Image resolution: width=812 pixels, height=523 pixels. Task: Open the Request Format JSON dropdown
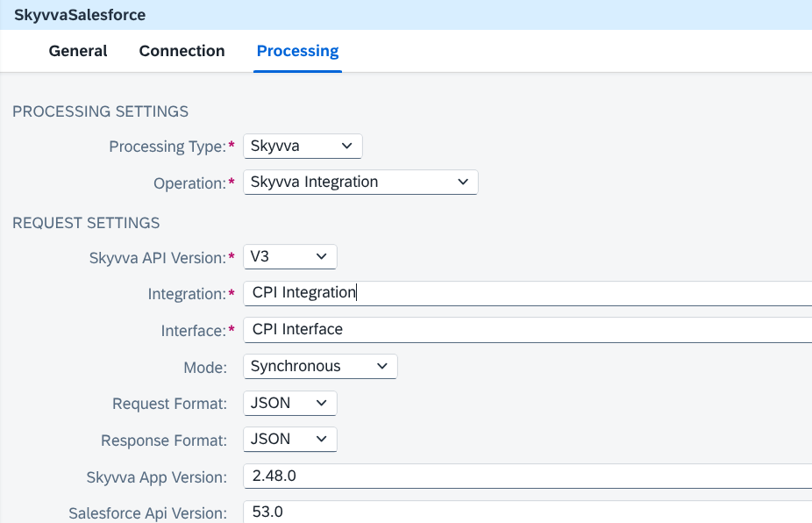[290, 404]
